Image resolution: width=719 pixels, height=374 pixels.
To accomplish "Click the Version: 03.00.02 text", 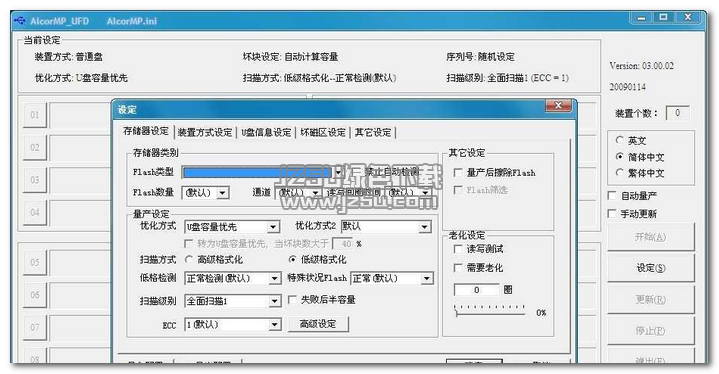I will tap(642, 66).
